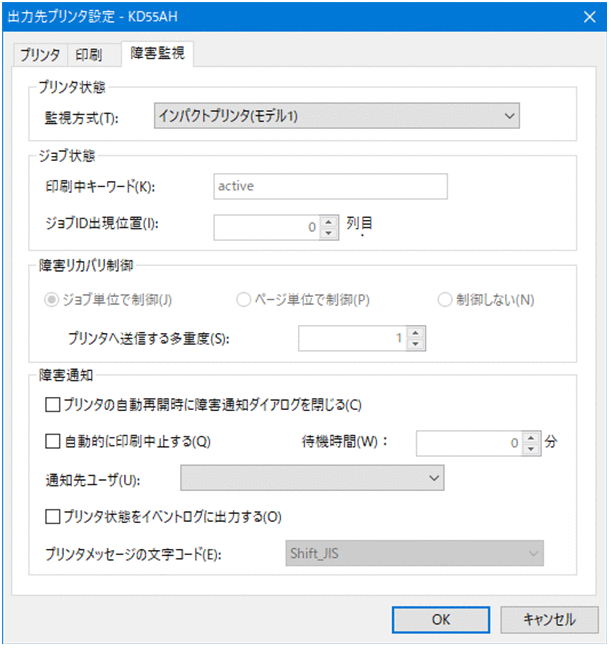Click the 印刷中キーワード text field
Image resolution: width=611 pixels, height=648 pixels.
click(x=329, y=185)
